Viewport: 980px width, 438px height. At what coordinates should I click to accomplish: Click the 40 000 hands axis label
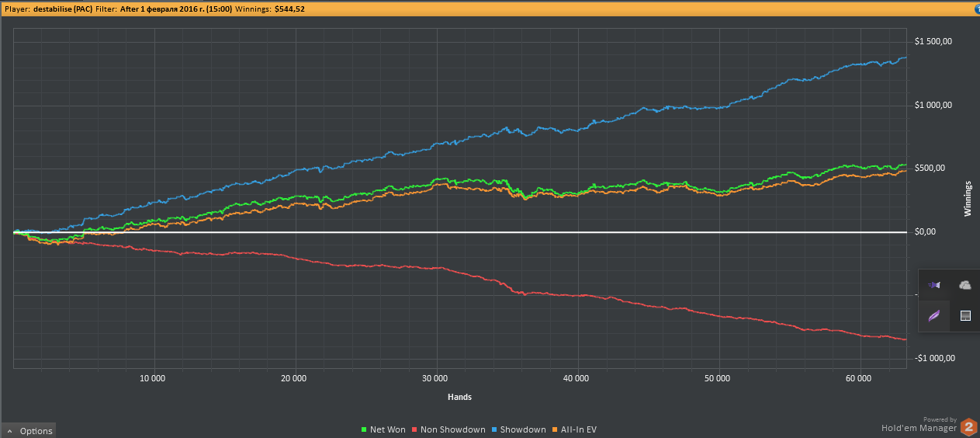(576, 378)
